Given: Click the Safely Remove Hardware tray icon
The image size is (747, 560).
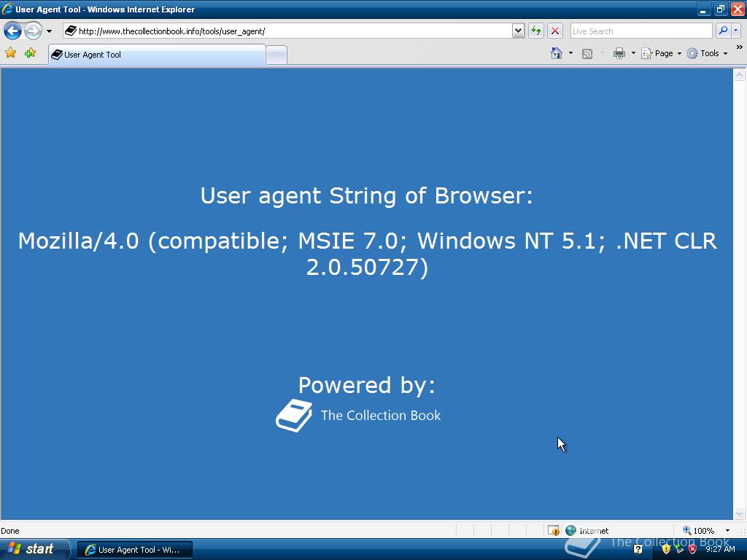Looking at the screenshot, I should click(679, 550).
